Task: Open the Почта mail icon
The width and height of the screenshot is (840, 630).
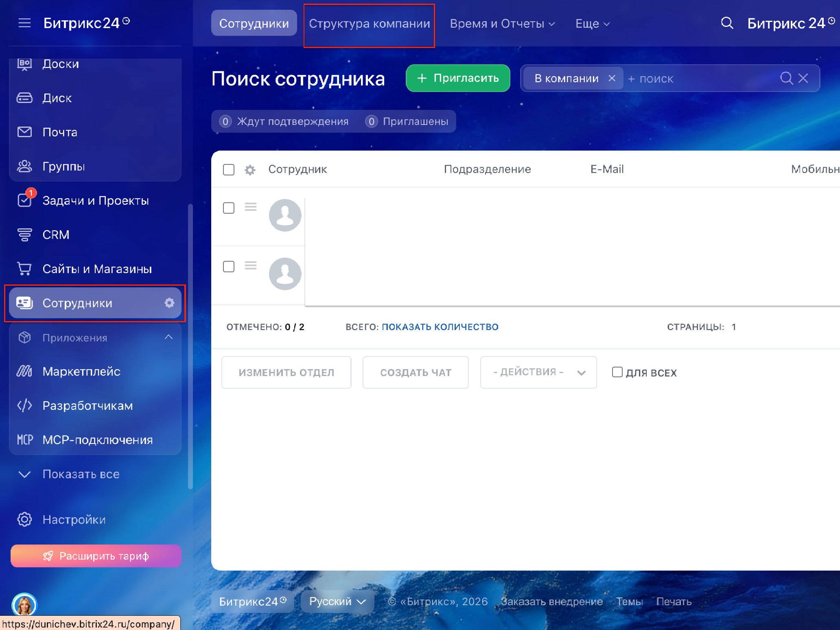Action: coord(24,132)
